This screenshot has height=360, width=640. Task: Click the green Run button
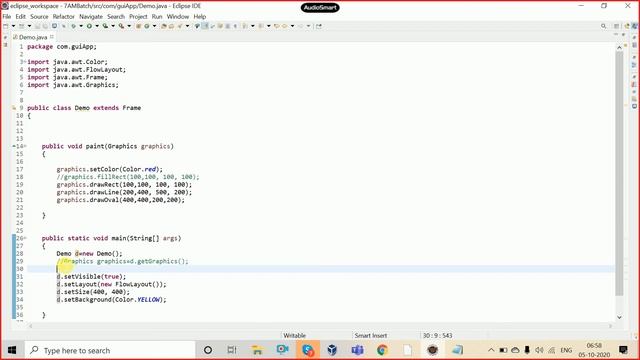coord(89,26)
